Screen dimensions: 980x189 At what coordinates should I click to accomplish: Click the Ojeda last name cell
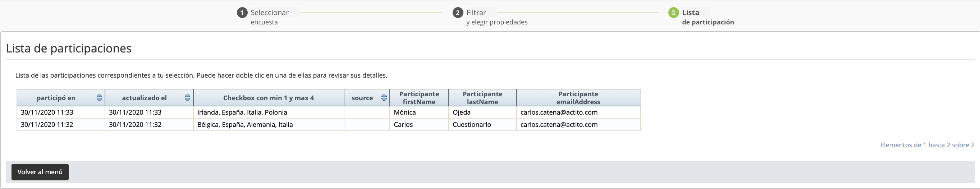[462, 112]
